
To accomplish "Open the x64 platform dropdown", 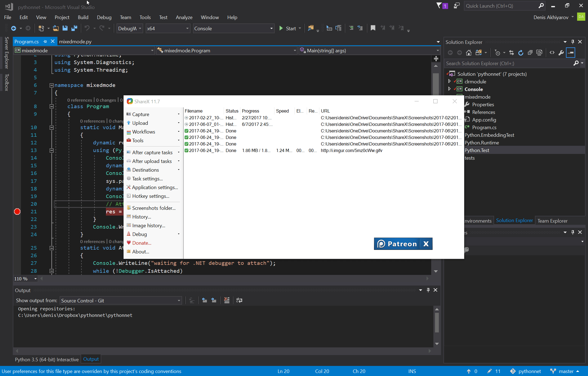I will 168,28.
